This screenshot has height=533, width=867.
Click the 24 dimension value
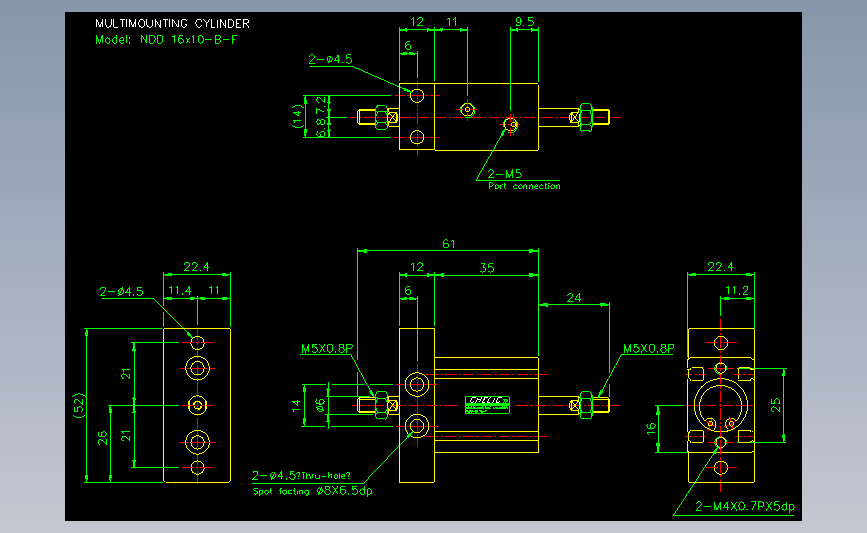(x=573, y=298)
